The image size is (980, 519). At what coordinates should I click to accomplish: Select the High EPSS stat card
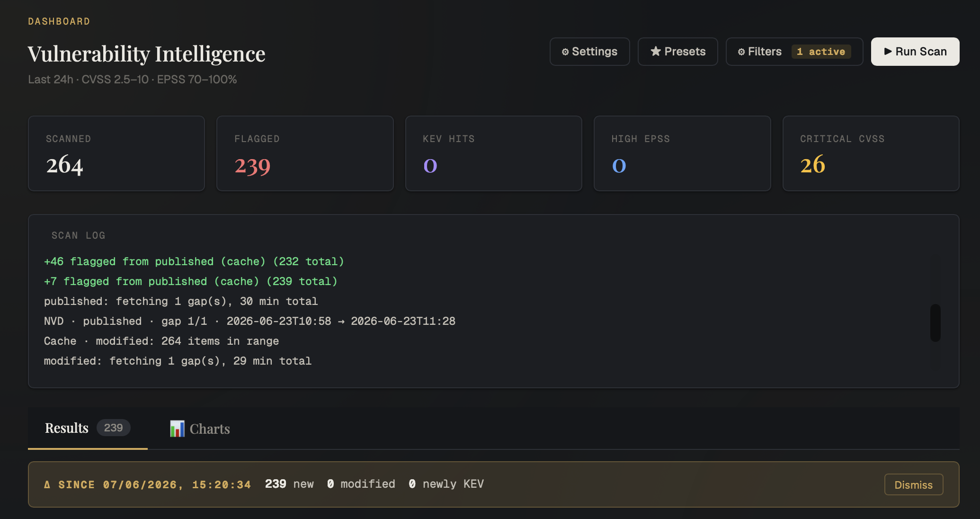coord(682,153)
